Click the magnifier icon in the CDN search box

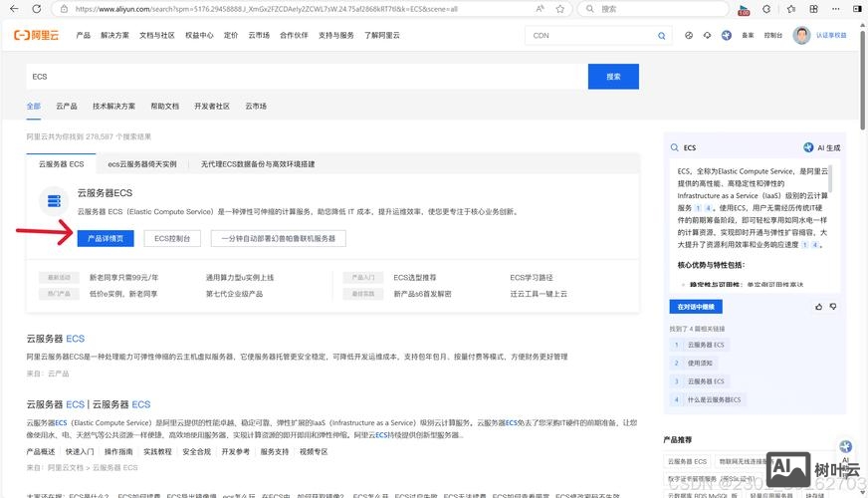coord(662,36)
